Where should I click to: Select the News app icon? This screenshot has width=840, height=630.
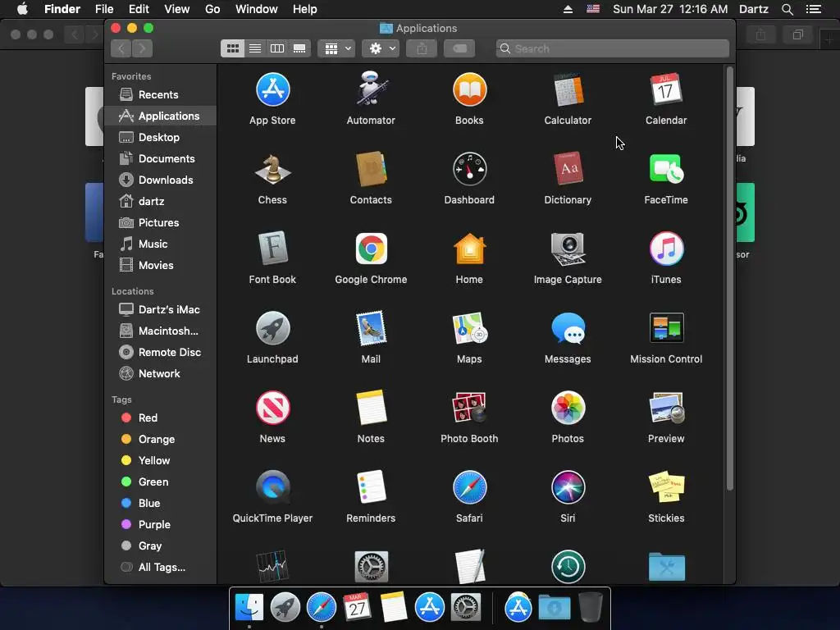click(x=272, y=408)
